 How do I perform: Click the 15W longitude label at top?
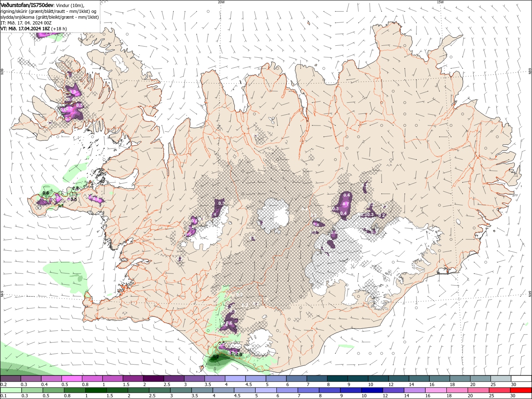coord(440,2)
